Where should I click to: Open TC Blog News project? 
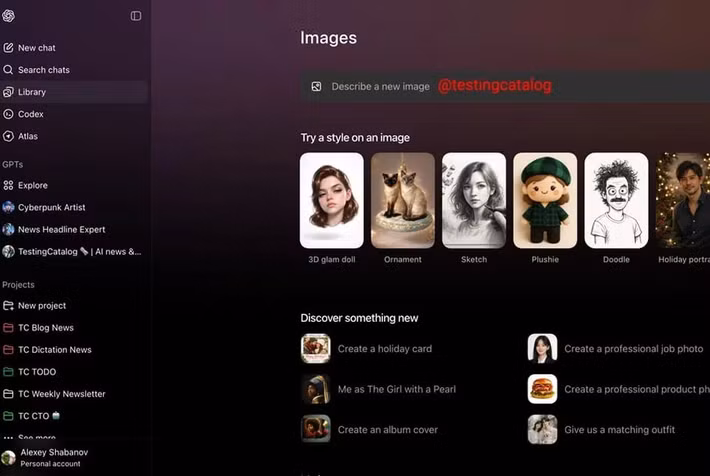click(45, 328)
